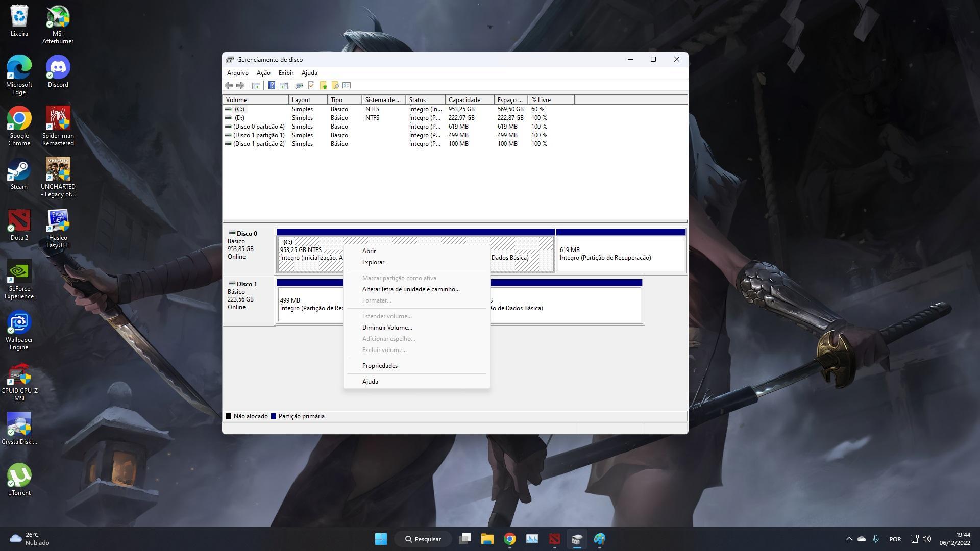Sort by the Volume column header
Viewport: 980px width, 551px height.
click(x=256, y=100)
